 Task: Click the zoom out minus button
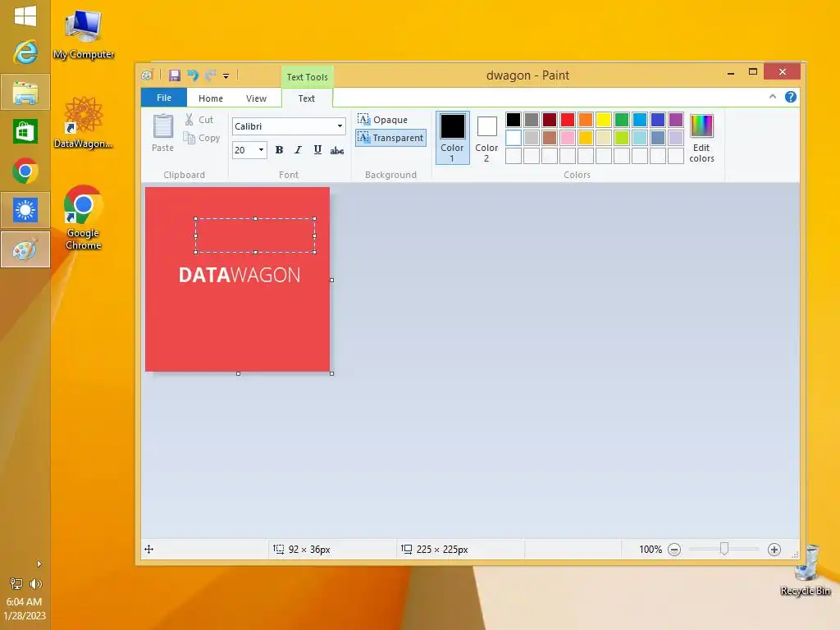674,550
